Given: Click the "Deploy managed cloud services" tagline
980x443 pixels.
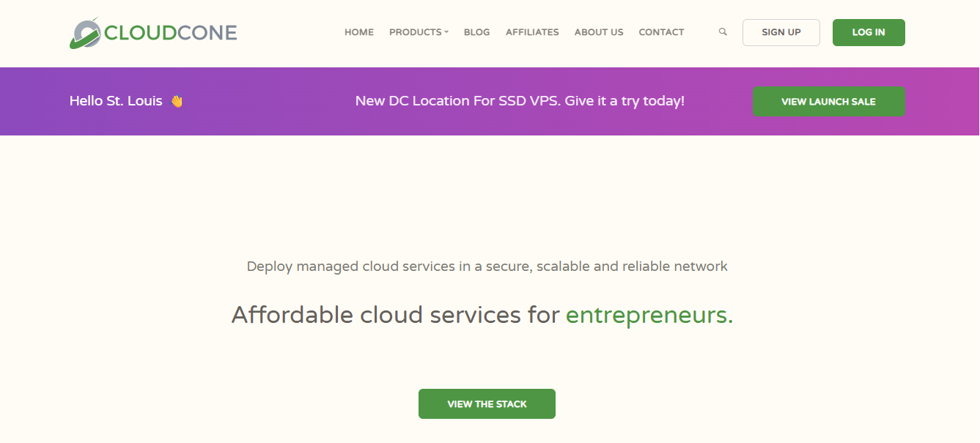Looking at the screenshot, I should (x=487, y=267).
